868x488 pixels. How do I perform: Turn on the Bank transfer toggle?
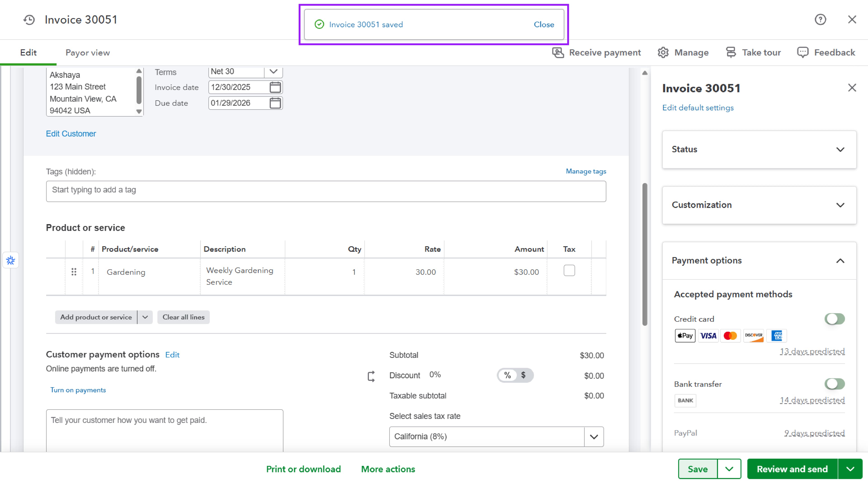(x=834, y=384)
